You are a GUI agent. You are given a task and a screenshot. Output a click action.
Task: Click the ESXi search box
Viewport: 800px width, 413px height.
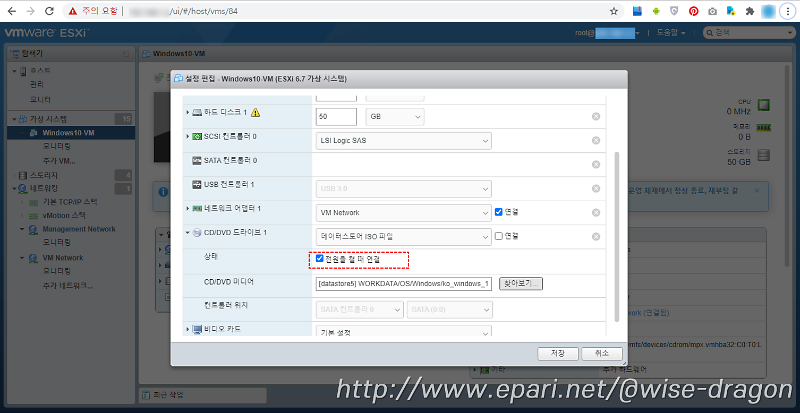[x=748, y=33]
